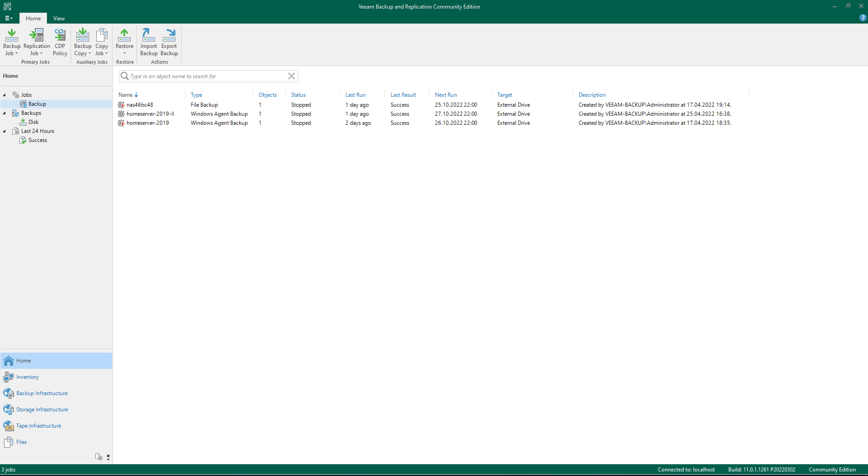Click the homeserver-2019 job row icon
868x476 pixels.
point(121,123)
